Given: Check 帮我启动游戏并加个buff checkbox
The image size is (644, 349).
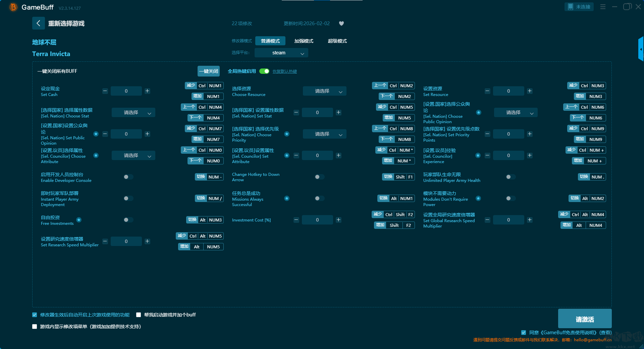Looking at the screenshot, I should pyautogui.click(x=139, y=315).
